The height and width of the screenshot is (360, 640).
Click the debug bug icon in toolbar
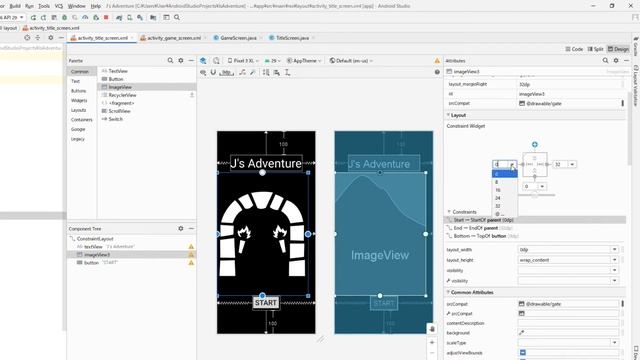pyautogui.click(x=64, y=18)
